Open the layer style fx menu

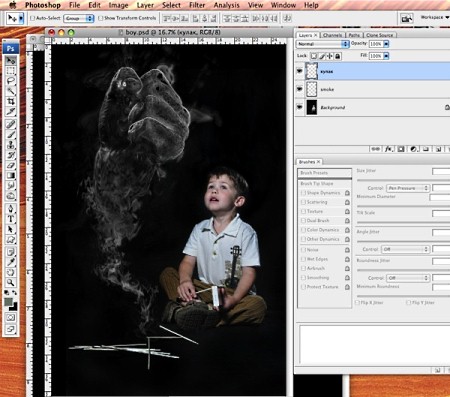tap(389, 149)
